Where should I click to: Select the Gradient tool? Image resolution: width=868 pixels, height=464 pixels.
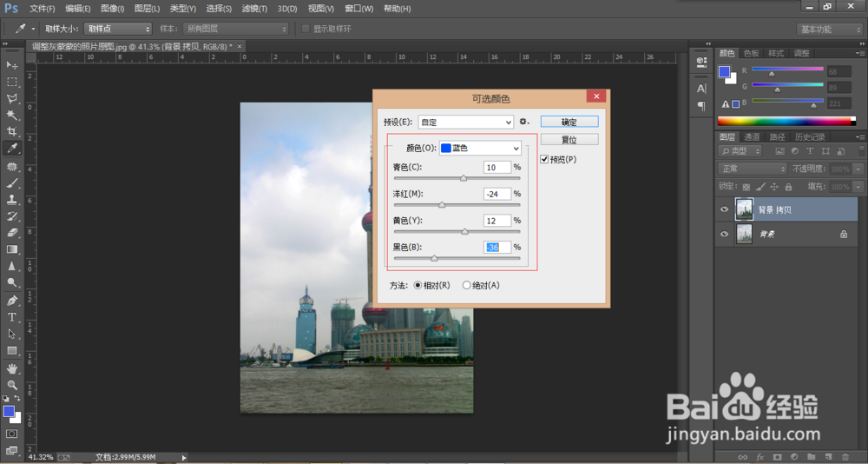[x=11, y=249]
